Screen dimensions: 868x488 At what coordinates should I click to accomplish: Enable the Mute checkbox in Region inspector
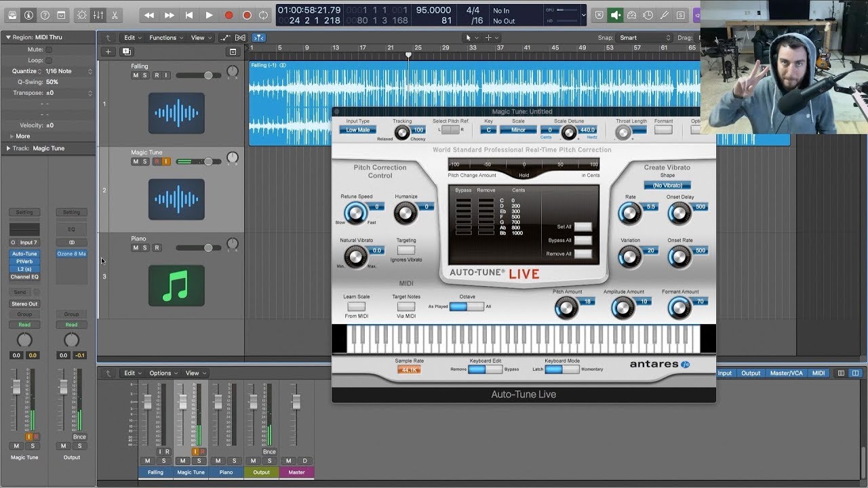[49, 49]
